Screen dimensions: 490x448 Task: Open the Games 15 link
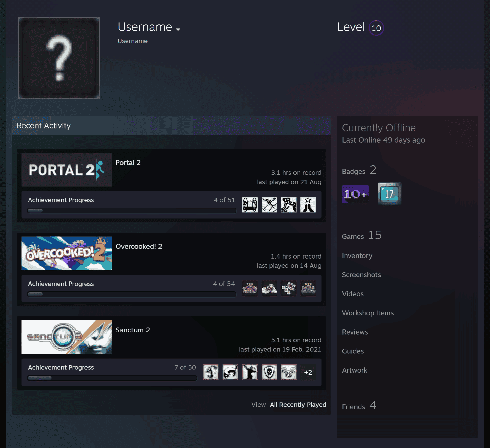[x=362, y=235]
